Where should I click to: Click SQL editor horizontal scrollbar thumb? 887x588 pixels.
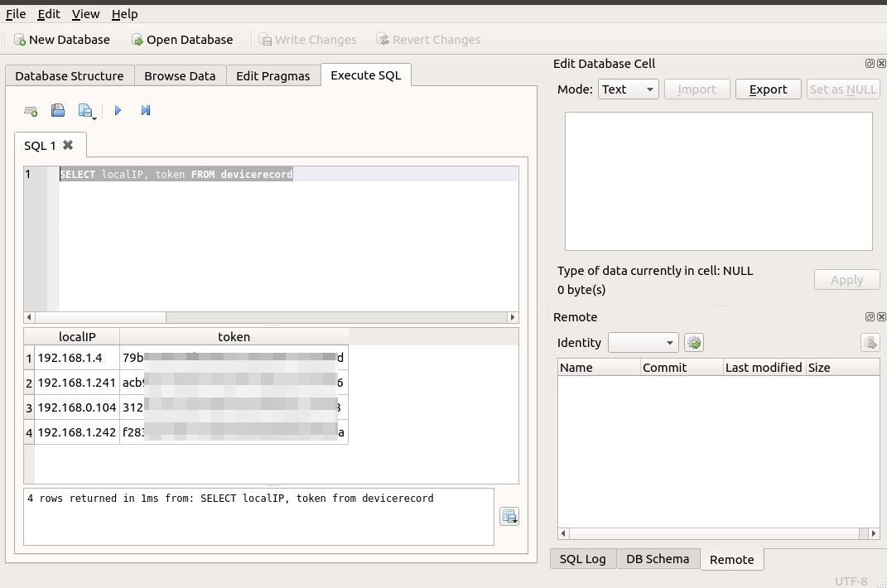point(101,317)
